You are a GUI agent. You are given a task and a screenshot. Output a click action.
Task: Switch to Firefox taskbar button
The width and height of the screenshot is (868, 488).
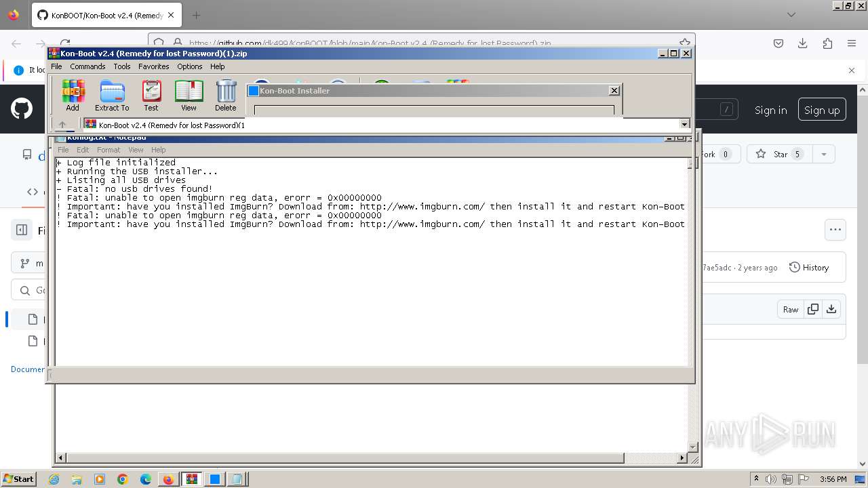pyautogui.click(x=168, y=479)
